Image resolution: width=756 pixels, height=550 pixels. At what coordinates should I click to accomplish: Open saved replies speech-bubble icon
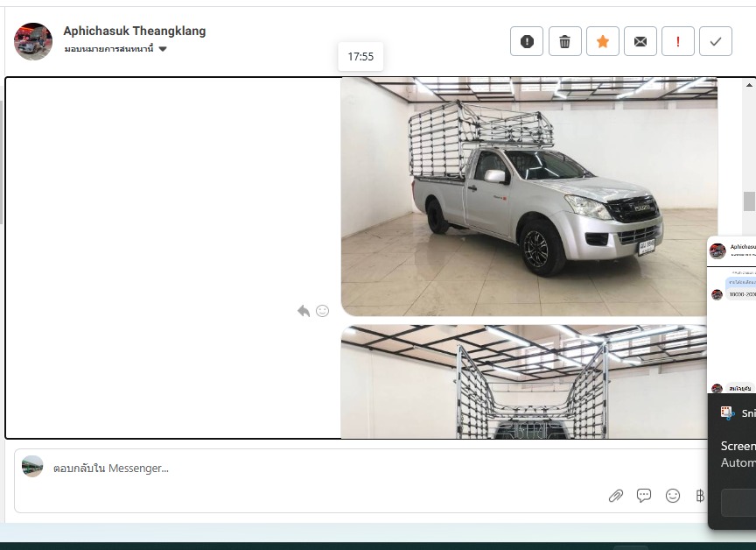click(644, 496)
